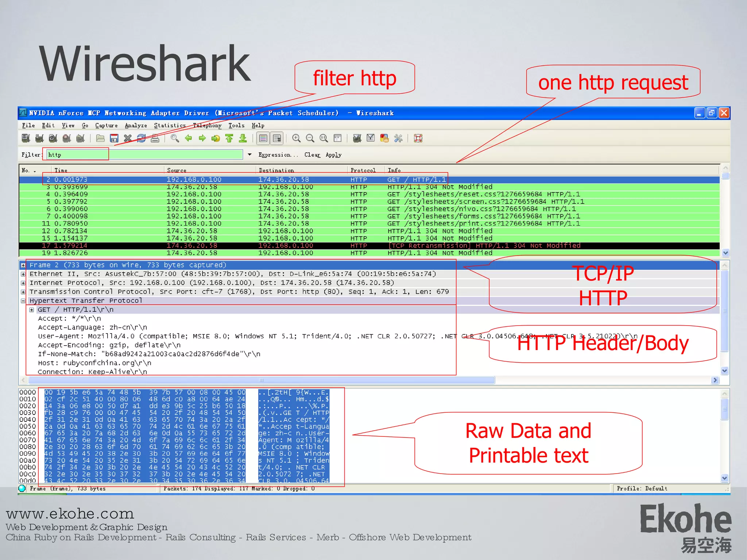Viewport: 747px width, 560px height.
Task: Toggle packet list colorize button
Action: click(x=263, y=138)
